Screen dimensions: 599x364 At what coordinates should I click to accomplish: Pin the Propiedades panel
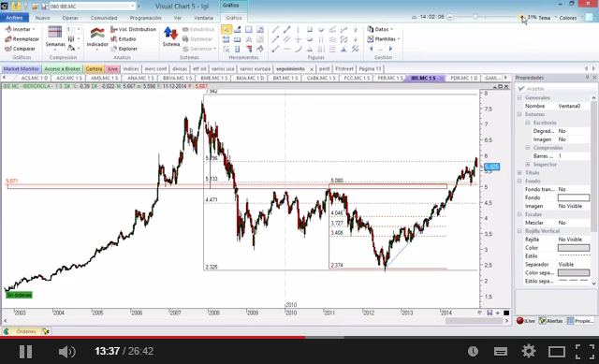[x=587, y=78]
